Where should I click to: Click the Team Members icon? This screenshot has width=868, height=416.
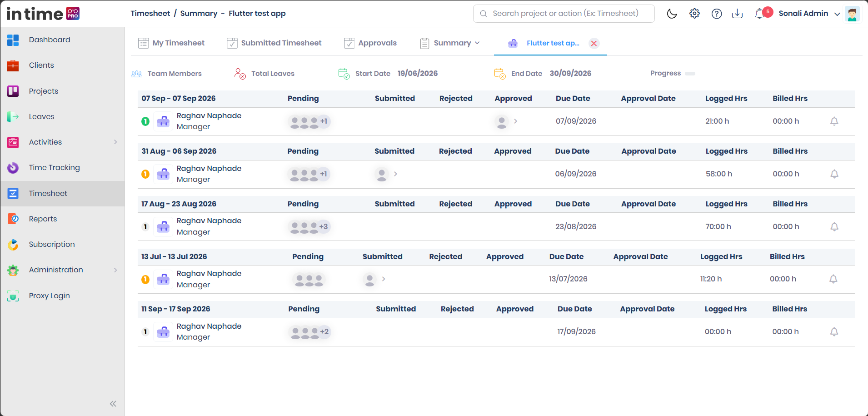pyautogui.click(x=137, y=74)
